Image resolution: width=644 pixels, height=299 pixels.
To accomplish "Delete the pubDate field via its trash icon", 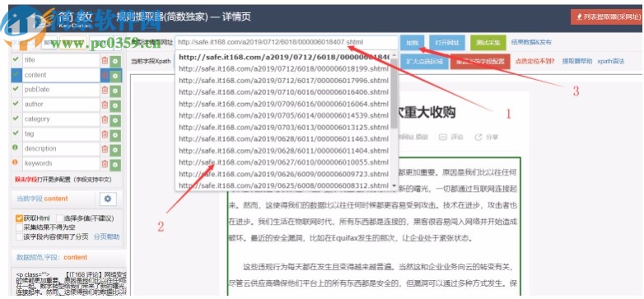I will pos(105,90).
